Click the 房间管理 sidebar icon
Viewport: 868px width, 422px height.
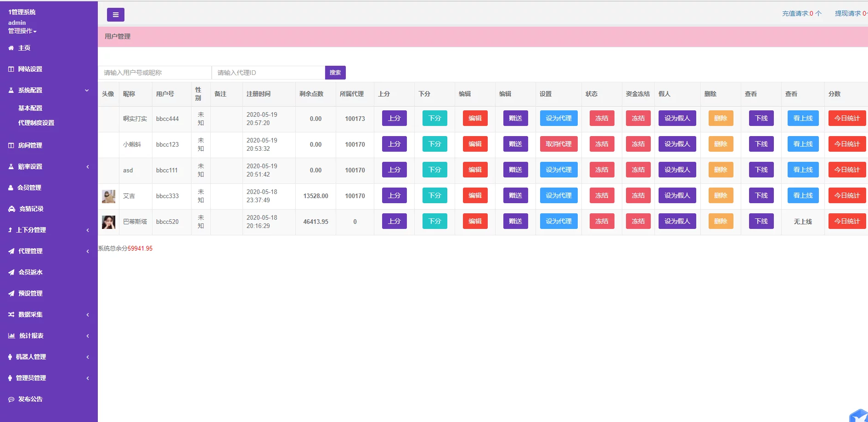[x=11, y=145]
